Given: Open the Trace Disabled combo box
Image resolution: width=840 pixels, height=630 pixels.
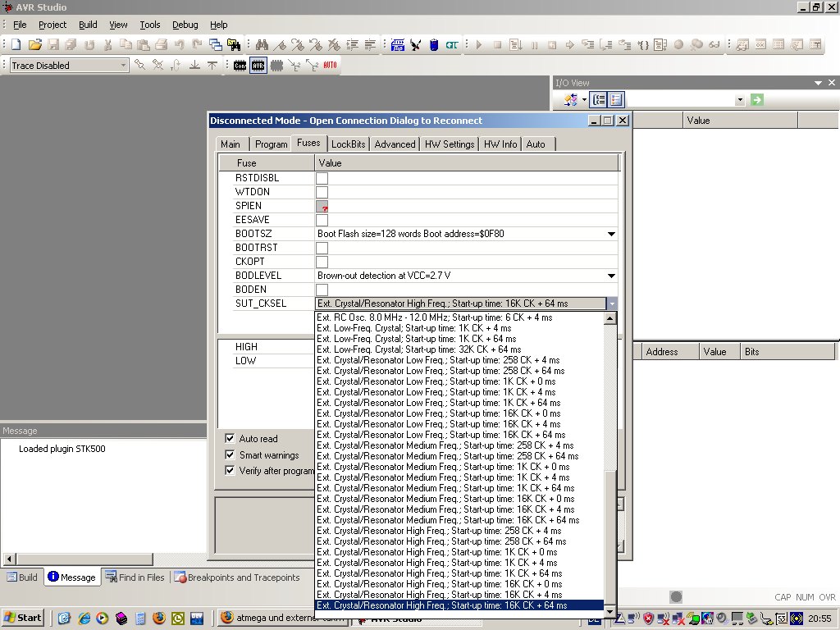Looking at the screenshot, I should 69,66.
